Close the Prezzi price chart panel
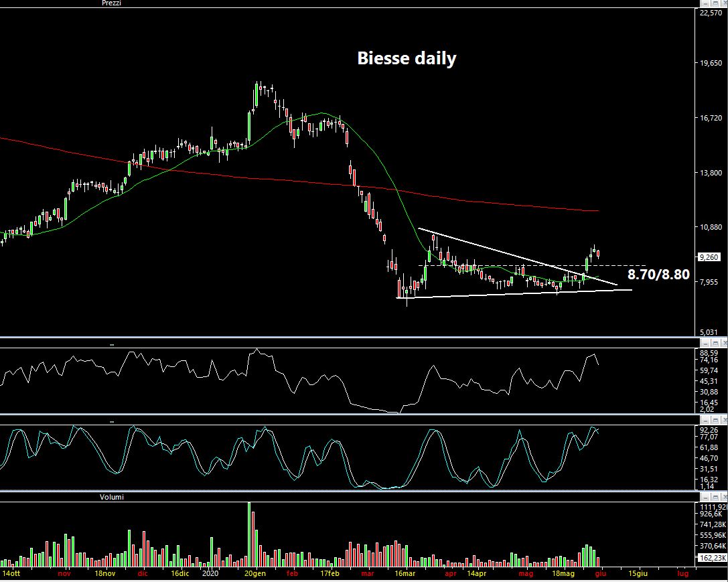The width and height of the screenshot is (728, 582). pyautogui.click(x=723, y=3)
